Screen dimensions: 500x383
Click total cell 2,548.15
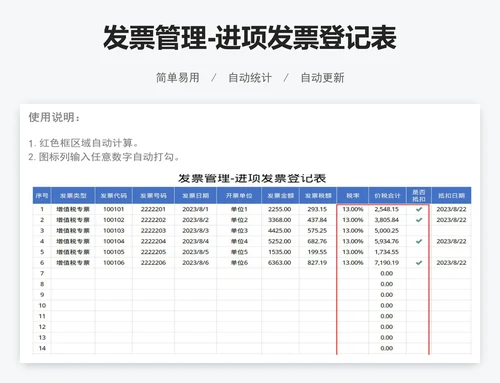pos(387,209)
